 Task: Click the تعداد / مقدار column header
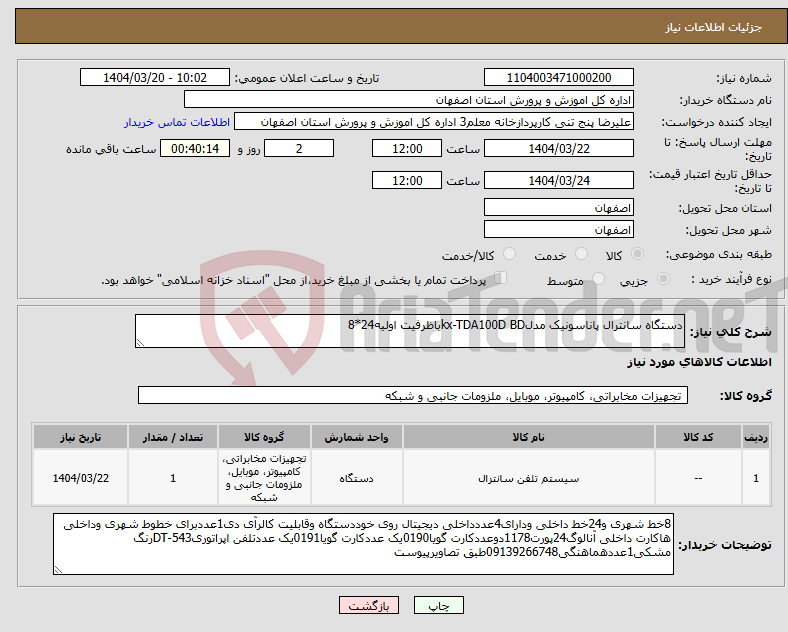coord(173,437)
